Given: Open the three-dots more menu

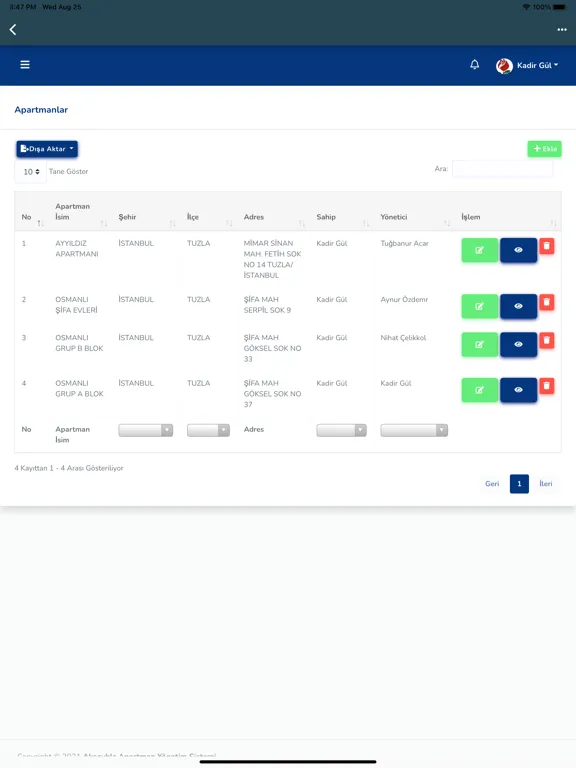Looking at the screenshot, I should click(x=562, y=30).
